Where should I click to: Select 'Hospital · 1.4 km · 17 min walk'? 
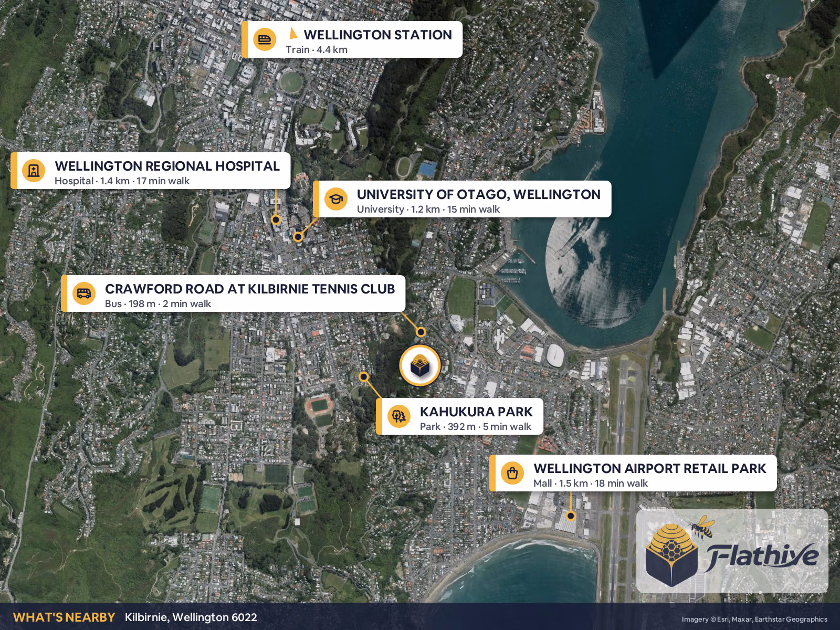(122, 181)
